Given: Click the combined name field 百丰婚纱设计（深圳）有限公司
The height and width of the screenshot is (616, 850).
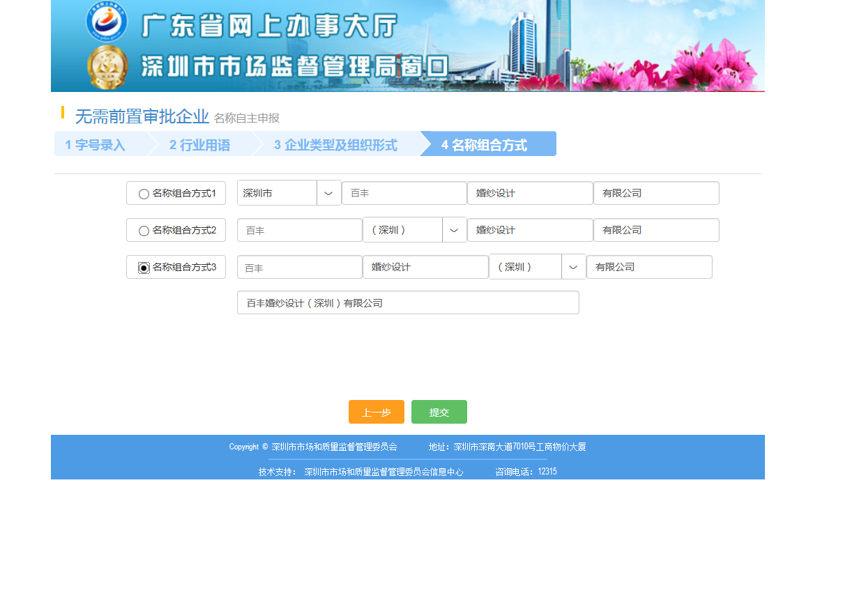Looking at the screenshot, I should click(x=408, y=303).
